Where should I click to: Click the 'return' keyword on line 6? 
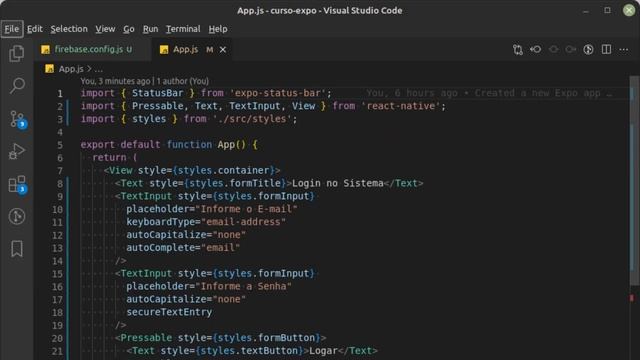click(x=109, y=158)
